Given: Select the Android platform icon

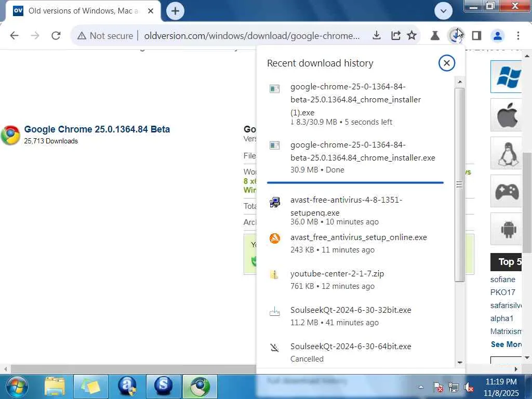Looking at the screenshot, I should click(x=506, y=229).
